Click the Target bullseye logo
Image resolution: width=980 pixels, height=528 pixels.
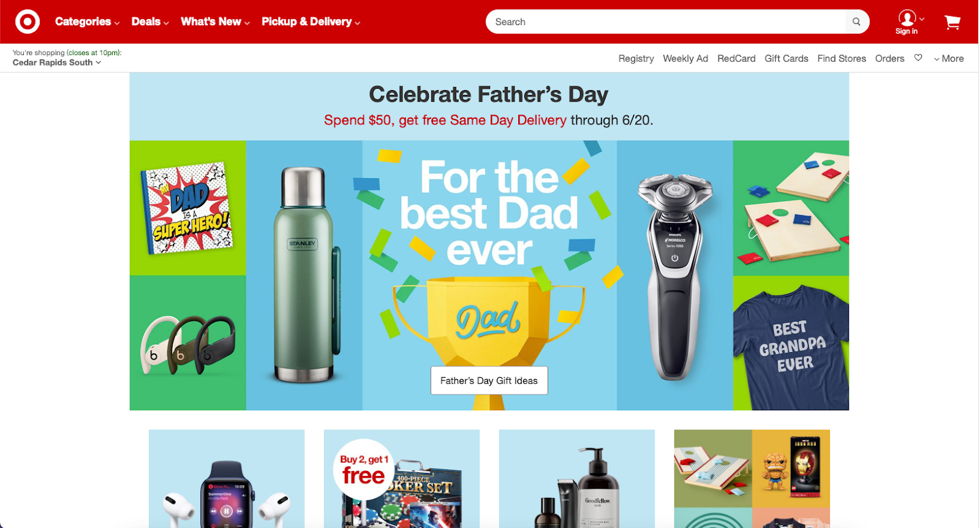pyautogui.click(x=28, y=21)
